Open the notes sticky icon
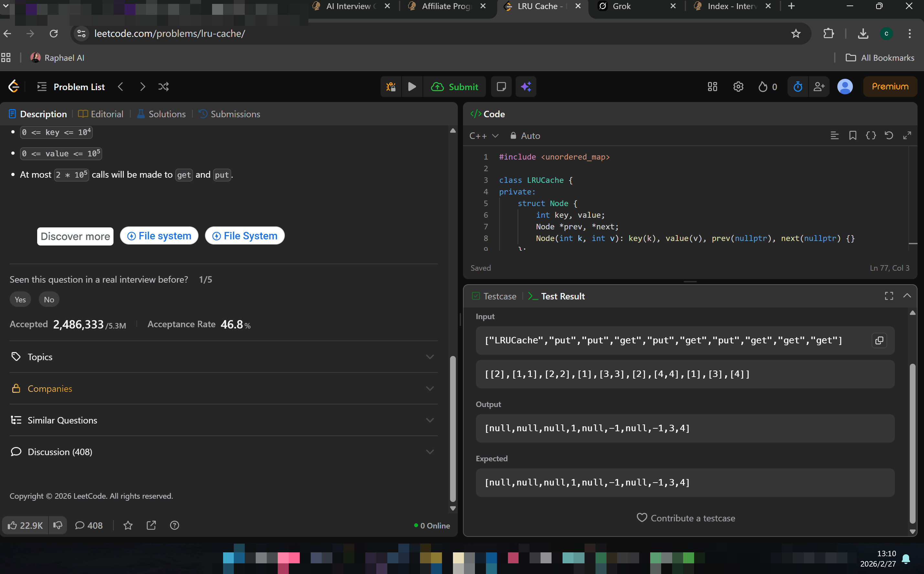The height and width of the screenshot is (574, 924). [501, 87]
